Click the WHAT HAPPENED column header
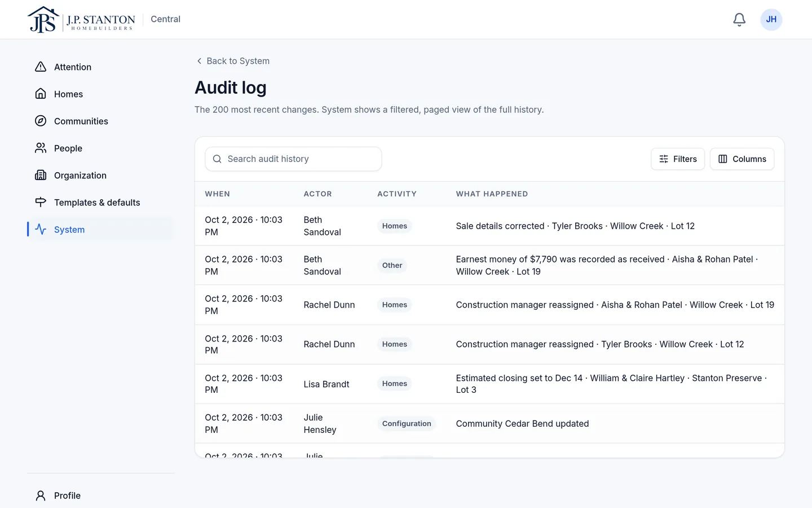The height and width of the screenshot is (508, 812). (x=492, y=194)
